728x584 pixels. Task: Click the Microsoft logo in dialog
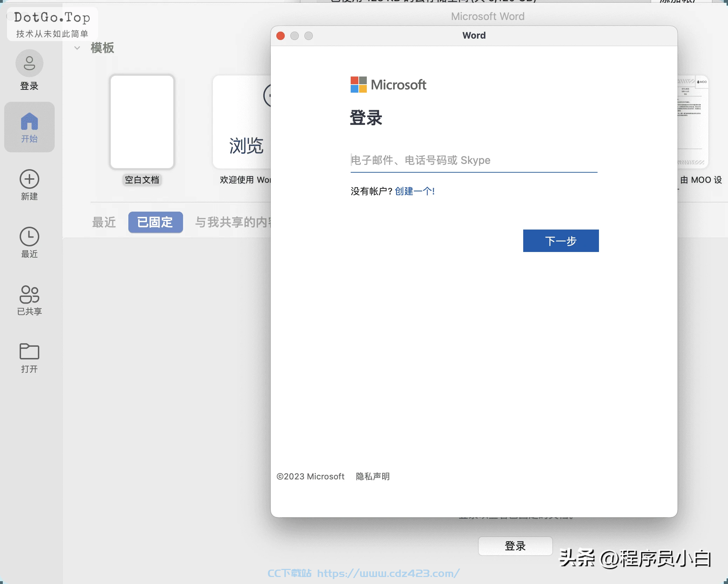click(388, 85)
